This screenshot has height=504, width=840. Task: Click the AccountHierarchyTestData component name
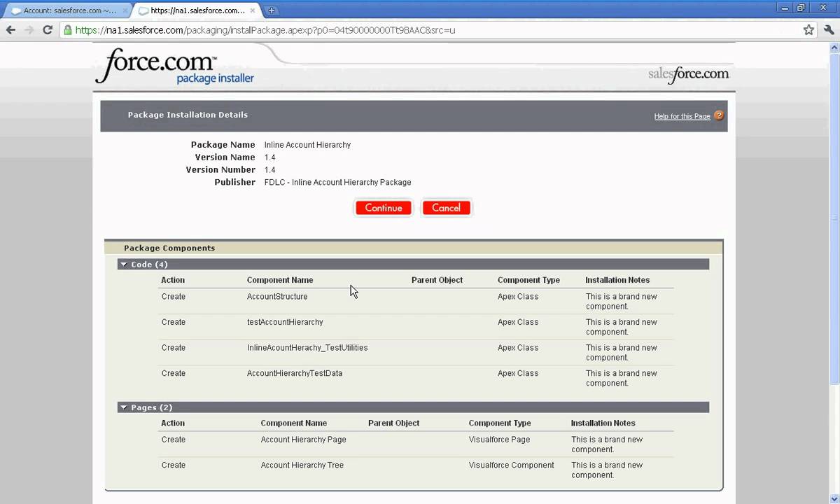pos(295,374)
